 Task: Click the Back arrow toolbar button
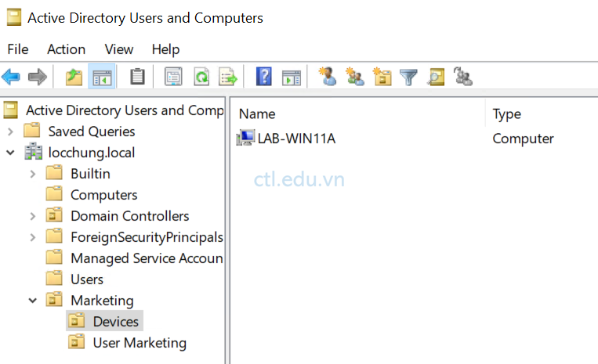(x=11, y=77)
